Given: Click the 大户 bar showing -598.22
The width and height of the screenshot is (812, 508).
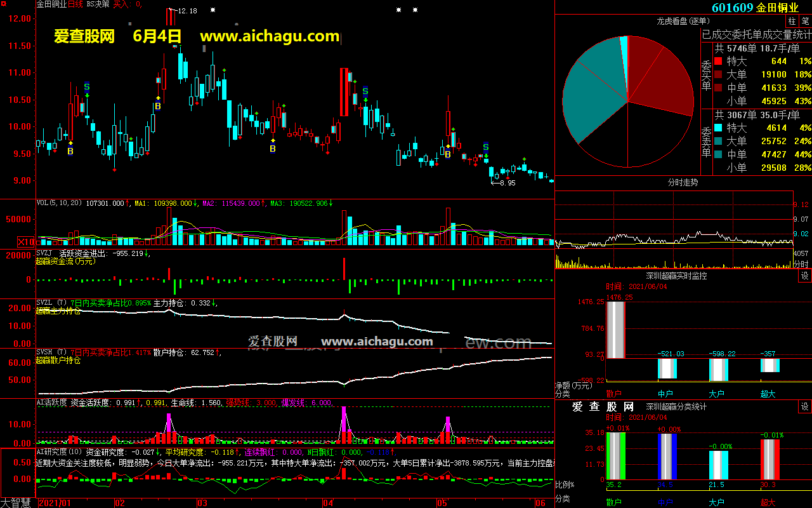Looking at the screenshot, I should (719, 370).
